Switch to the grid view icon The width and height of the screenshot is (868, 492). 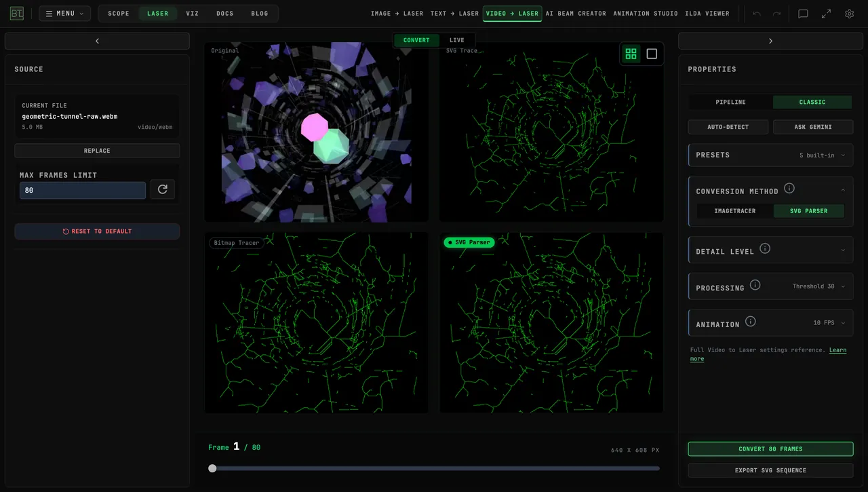click(x=631, y=54)
